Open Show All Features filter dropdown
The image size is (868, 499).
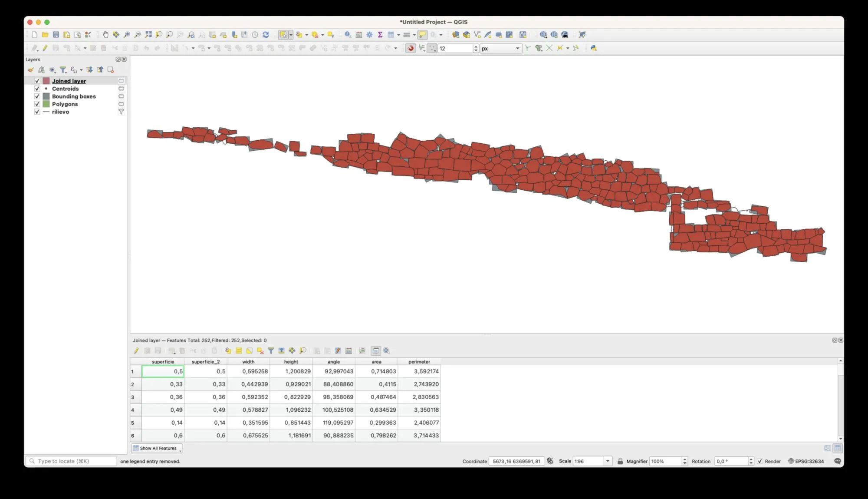[x=157, y=448]
